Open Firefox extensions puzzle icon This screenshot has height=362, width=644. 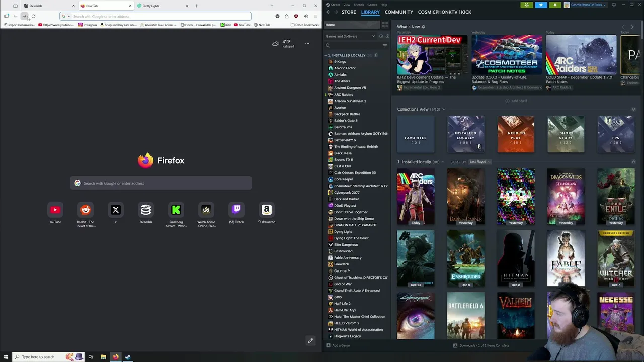pos(287,16)
